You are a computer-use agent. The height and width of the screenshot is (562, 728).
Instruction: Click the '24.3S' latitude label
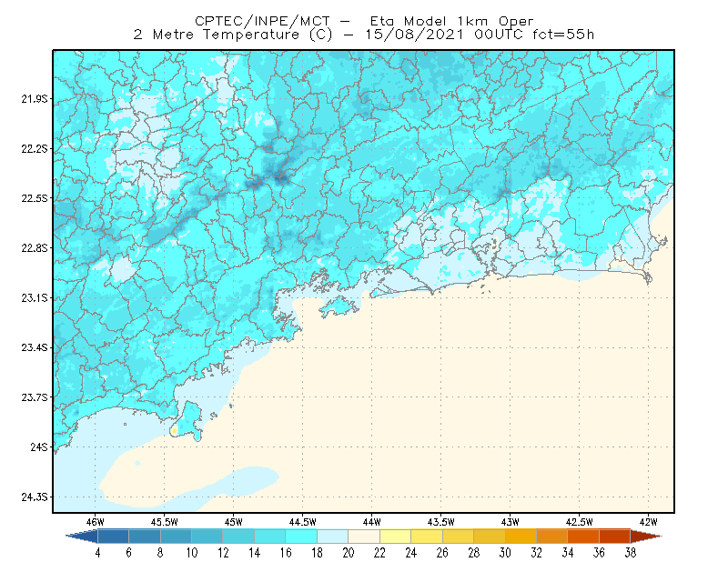click(x=34, y=497)
